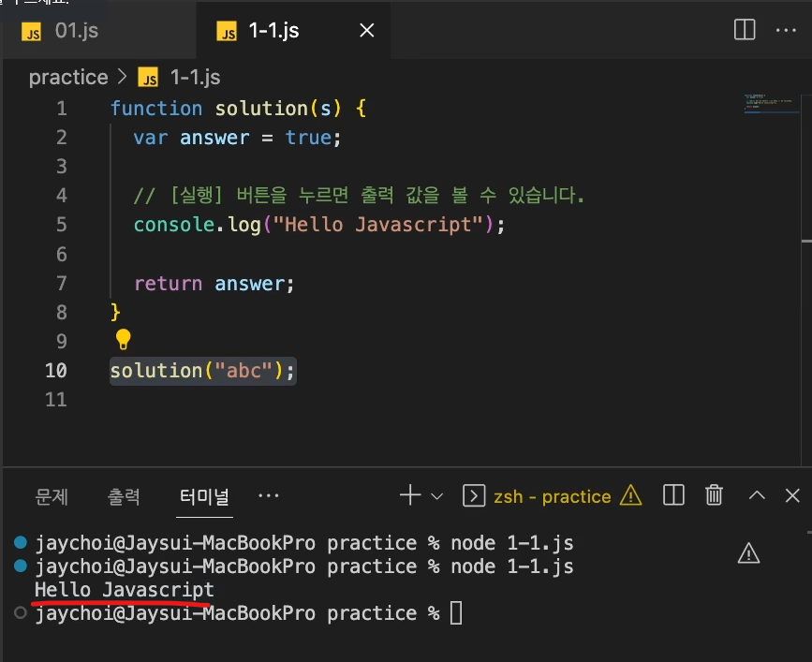The image size is (812, 662).
Task: Click line number 11 in the gutter
Action: coord(56,400)
